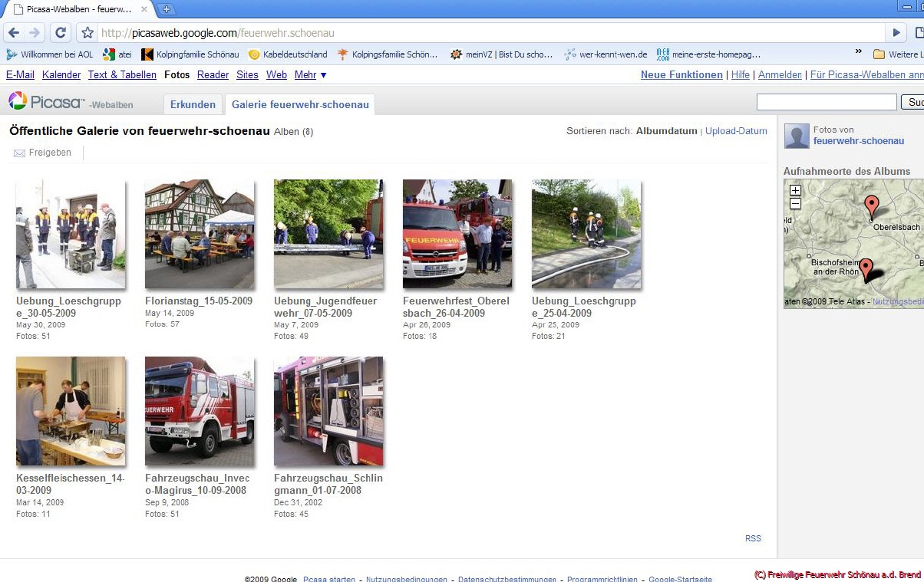Expand the Mehr dropdown menu
Viewport: 924px width, 582px height.
coord(310,75)
